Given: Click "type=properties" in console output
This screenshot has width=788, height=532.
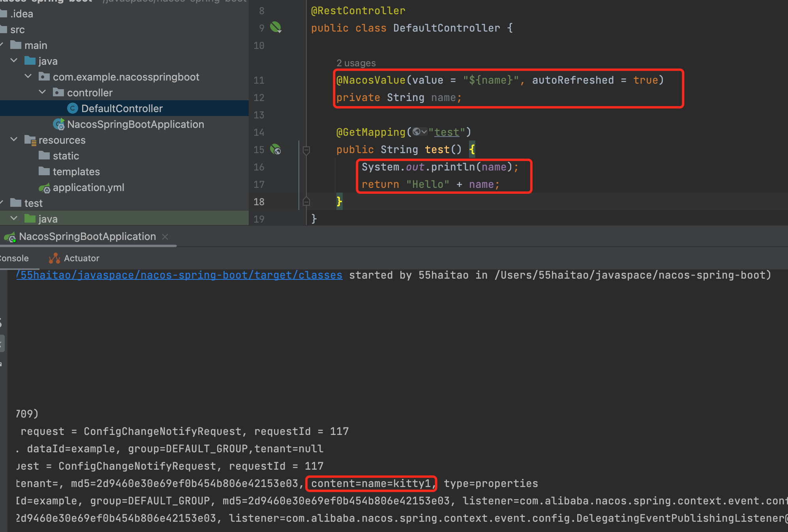Looking at the screenshot, I should pyautogui.click(x=491, y=483).
